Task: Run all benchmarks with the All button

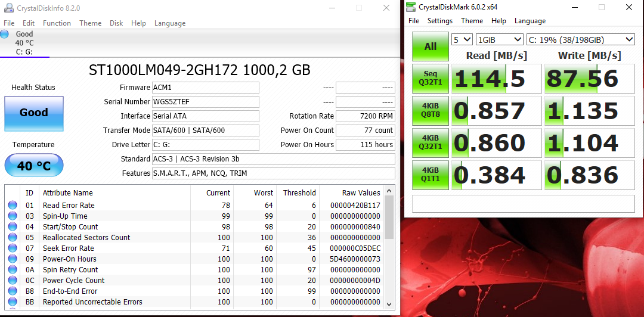Action: (430, 46)
